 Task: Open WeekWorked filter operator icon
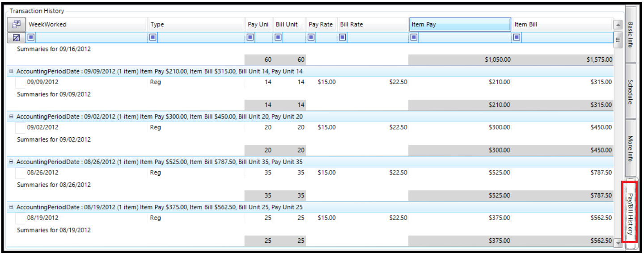(x=31, y=38)
